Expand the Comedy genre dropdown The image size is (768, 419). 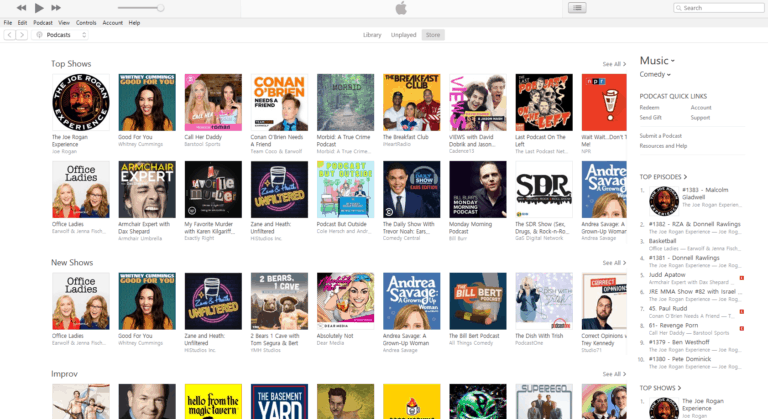point(657,74)
